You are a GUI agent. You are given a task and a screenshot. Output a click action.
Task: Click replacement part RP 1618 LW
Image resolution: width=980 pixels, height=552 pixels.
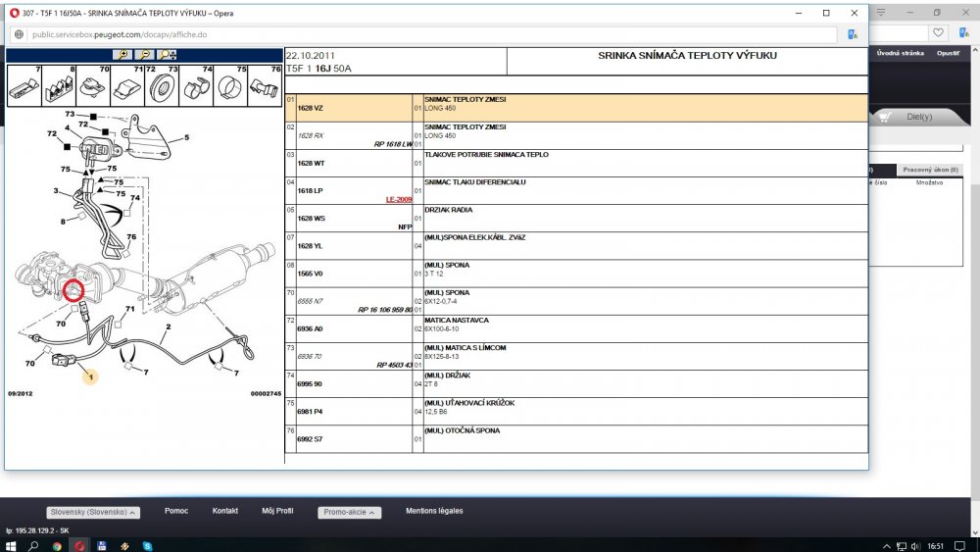click(x=393, y=144)
